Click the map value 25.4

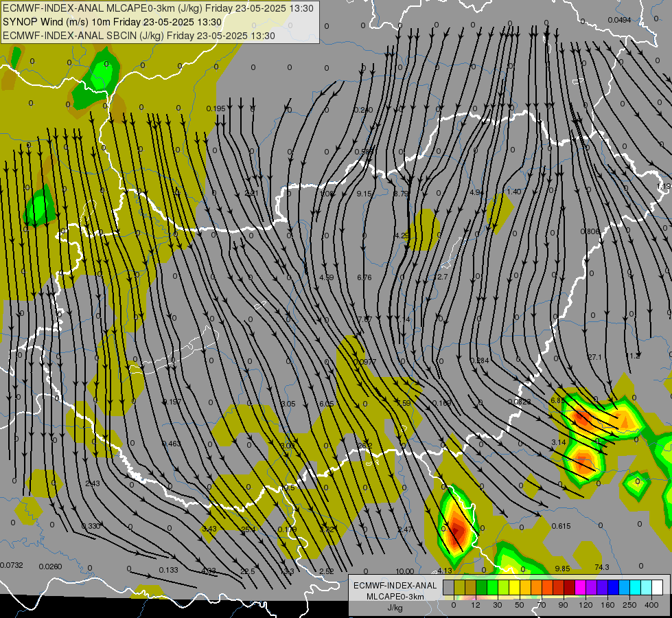[x=248, y=529]
